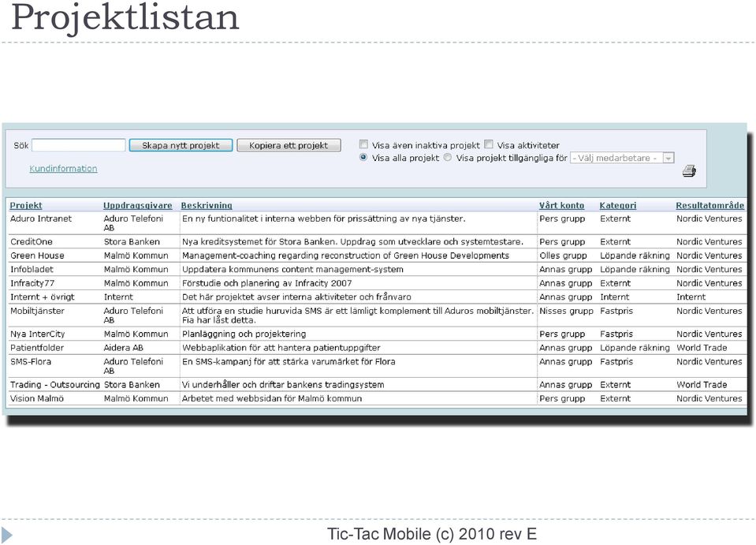
Task: Sort by the Uppdragsgivare column header
Action: (x=137, y=206)
